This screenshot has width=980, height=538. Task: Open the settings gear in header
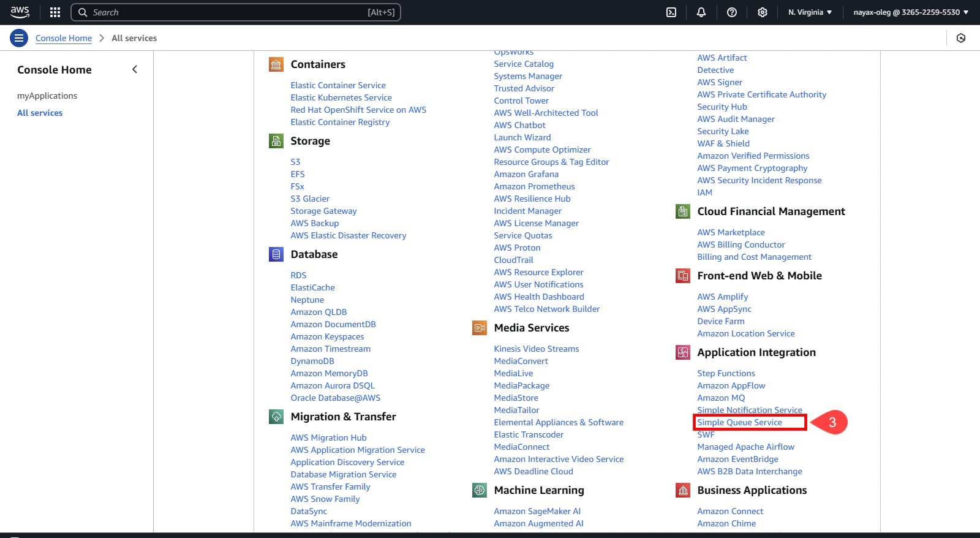763,12
